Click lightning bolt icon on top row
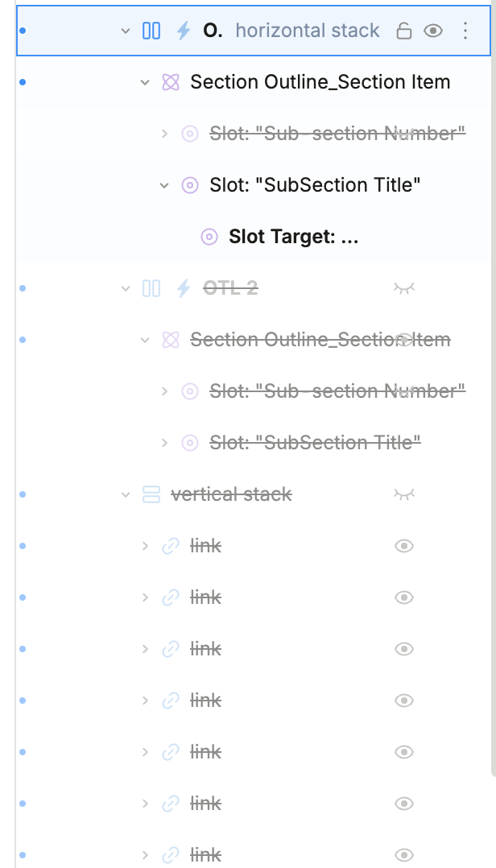This screenshot has height=868, width=496. pyautogui.click(x=184, y=31)
